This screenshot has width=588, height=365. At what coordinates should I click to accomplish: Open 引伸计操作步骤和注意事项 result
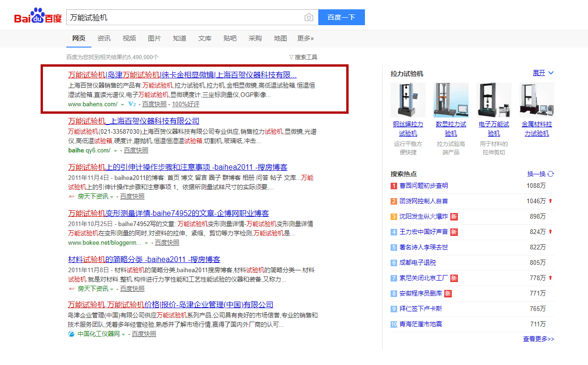click(178, 167)
